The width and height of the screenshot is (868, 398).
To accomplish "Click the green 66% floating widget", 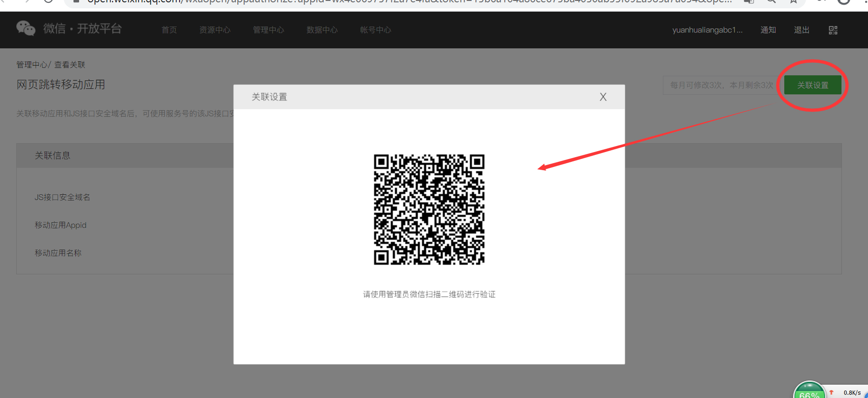I will click(x=809, y=391).
